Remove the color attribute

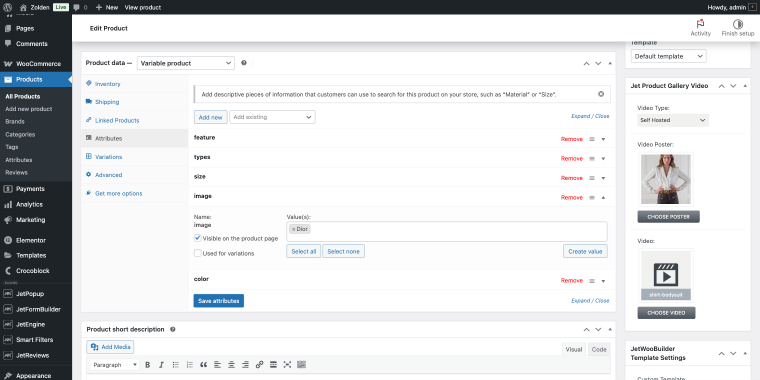(571, 281)
